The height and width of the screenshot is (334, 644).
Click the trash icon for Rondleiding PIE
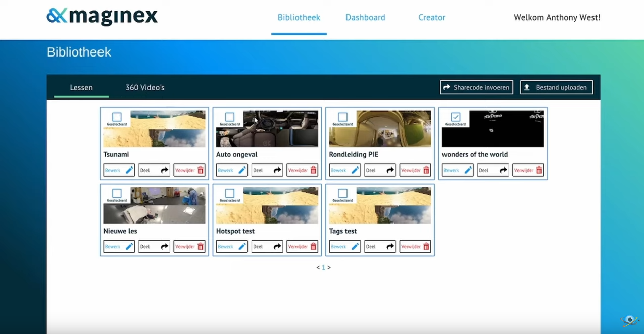[x=426, y=171]
